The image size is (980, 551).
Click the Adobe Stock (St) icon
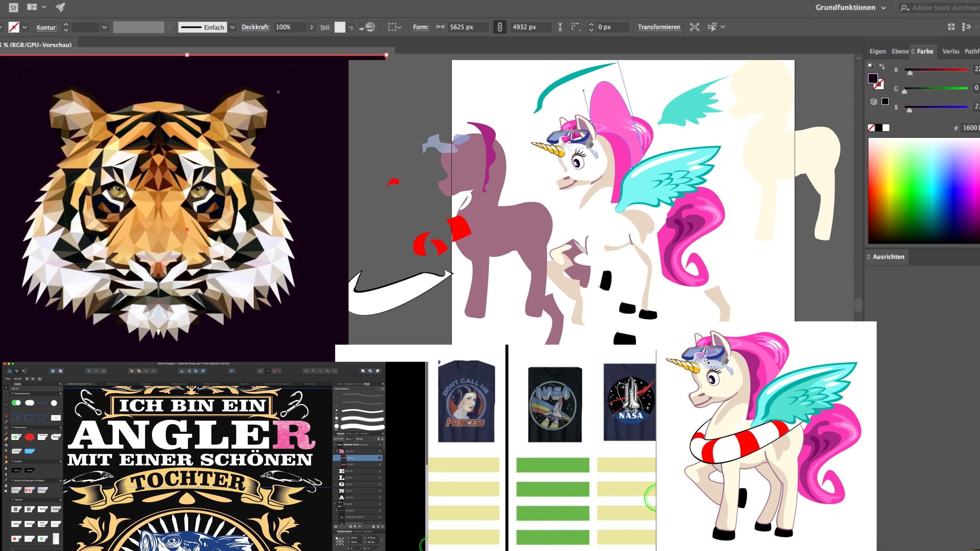pos(13,7)
